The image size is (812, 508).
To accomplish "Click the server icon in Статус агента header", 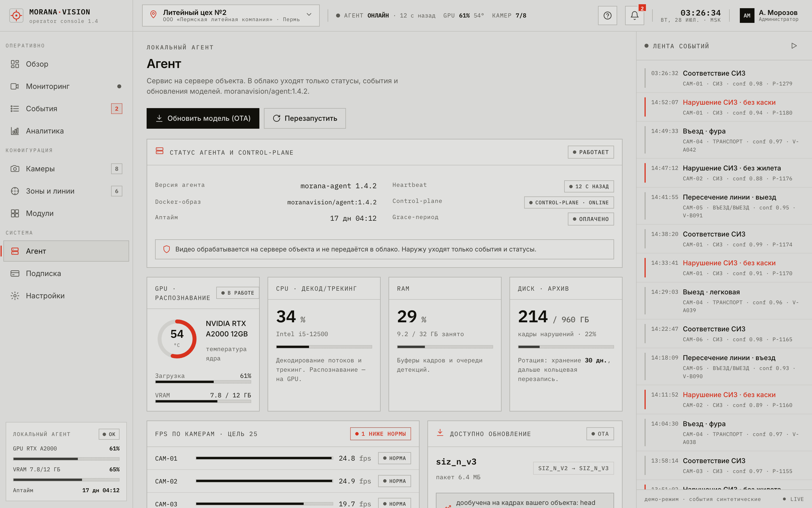I will tap(160, 151).
